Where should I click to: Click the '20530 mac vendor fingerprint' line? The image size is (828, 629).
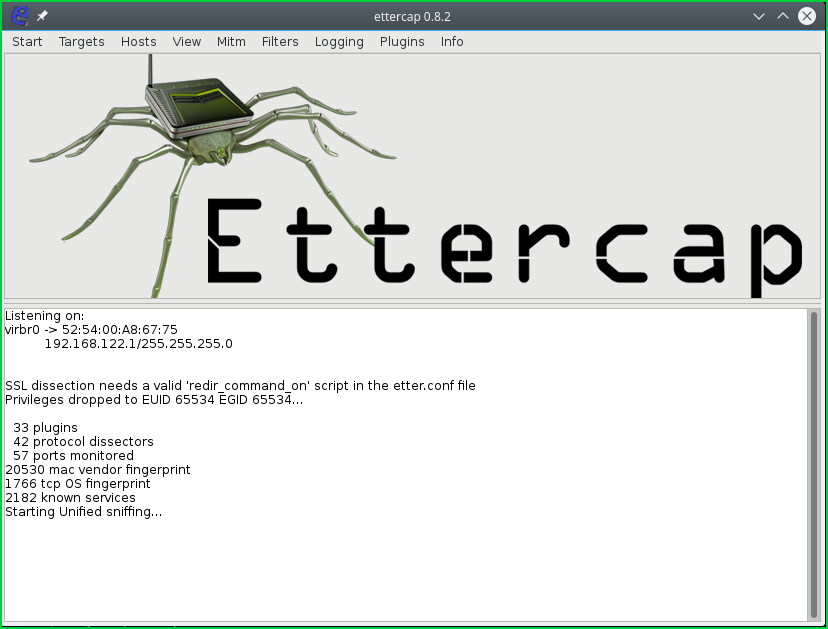click(98, 470)
